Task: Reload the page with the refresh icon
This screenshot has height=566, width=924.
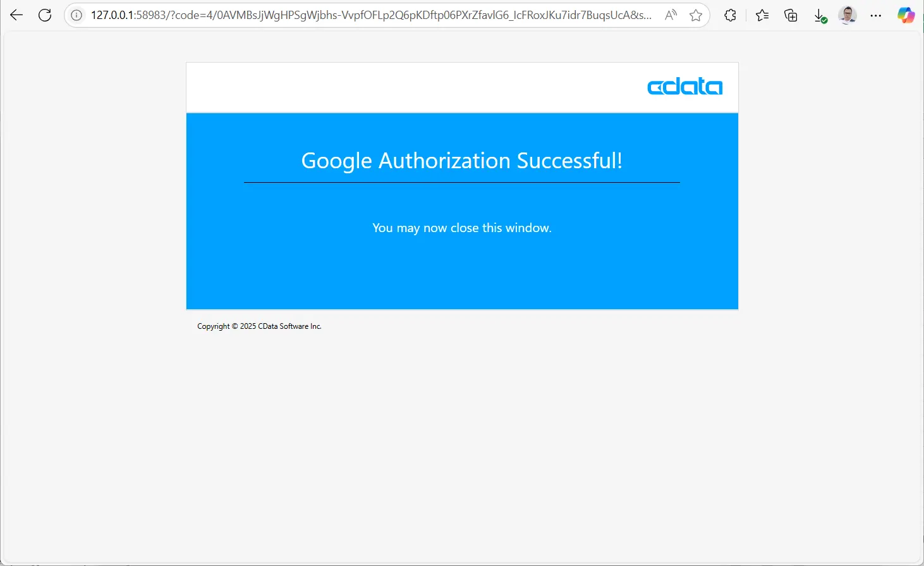Action: coord(45,15)
